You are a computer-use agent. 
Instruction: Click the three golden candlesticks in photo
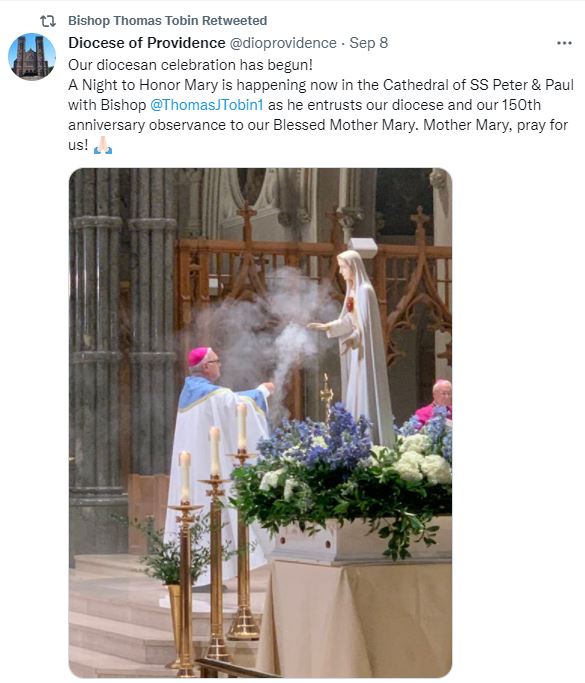[215, 540]
